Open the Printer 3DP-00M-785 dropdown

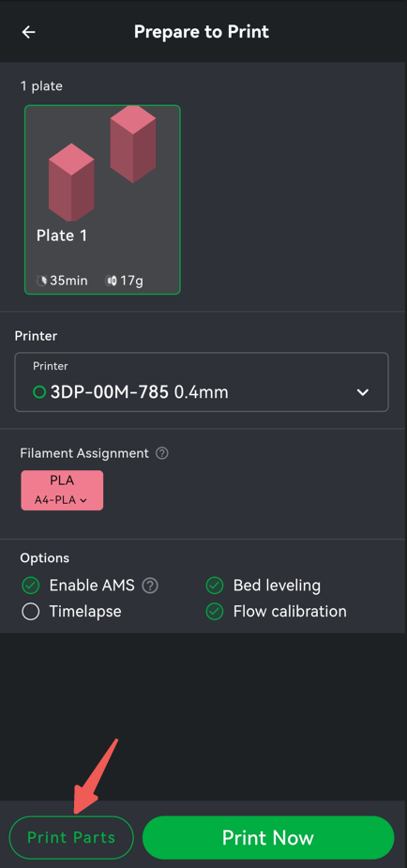[202, 382]
